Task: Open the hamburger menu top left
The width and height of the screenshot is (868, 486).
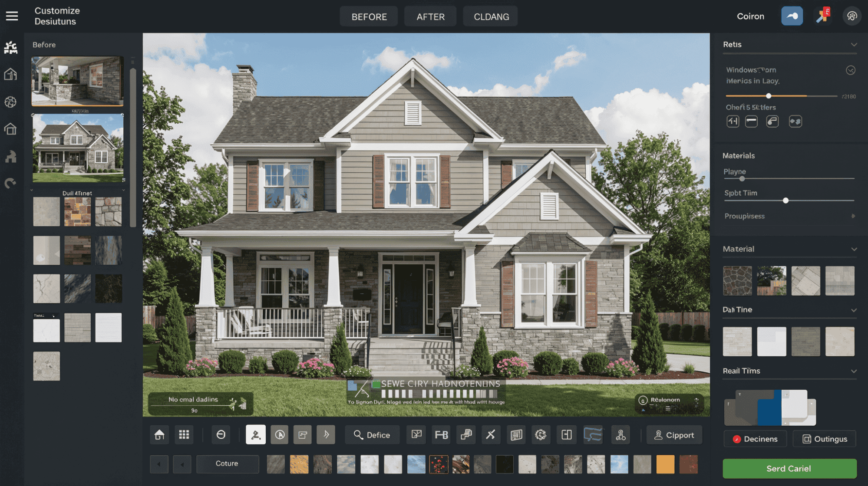Action: tap(12, 16)
